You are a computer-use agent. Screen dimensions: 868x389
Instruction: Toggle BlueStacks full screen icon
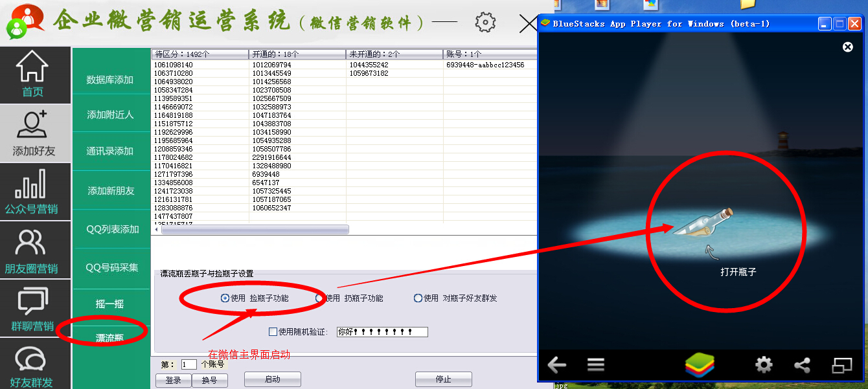pos(842,365)
